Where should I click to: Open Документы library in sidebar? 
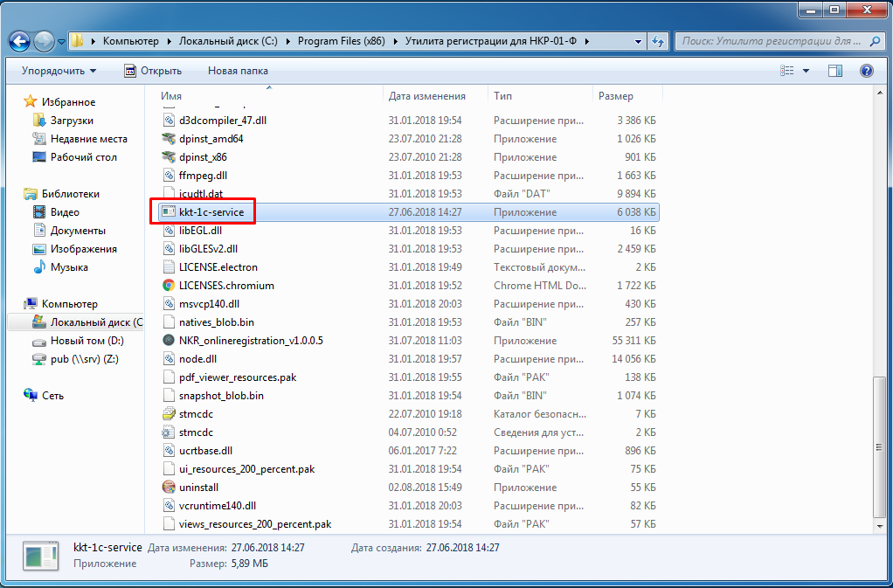[78, 231]
